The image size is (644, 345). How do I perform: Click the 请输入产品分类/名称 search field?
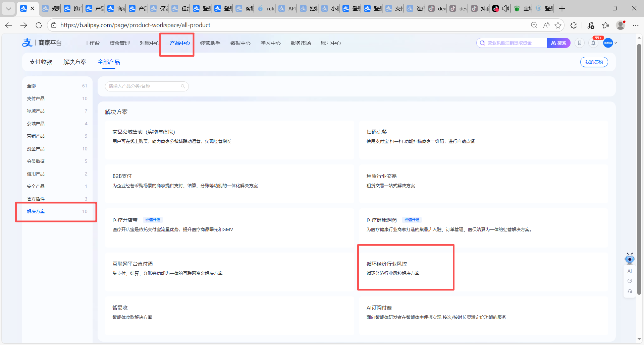[x=144, y=86]
